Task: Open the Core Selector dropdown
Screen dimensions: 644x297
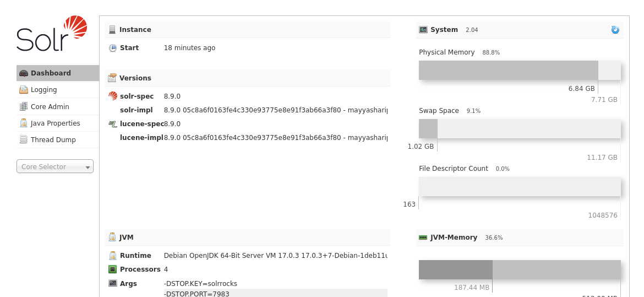Action: (55, 166)
